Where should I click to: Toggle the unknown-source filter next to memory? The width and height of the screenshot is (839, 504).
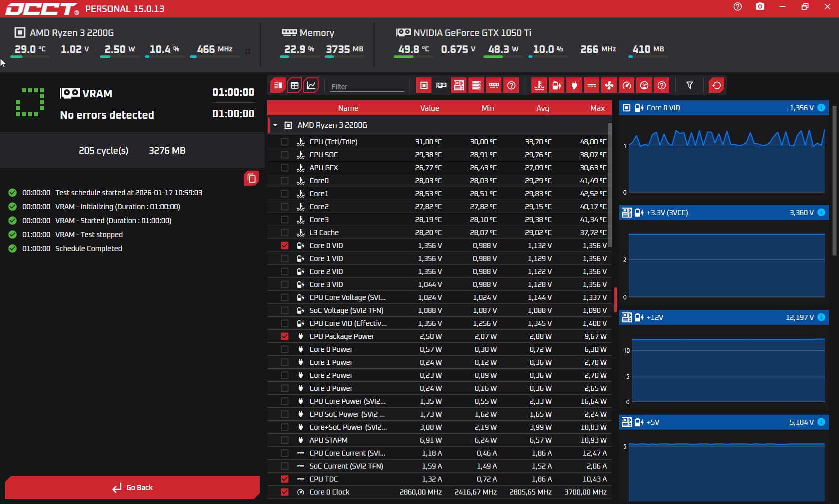coord(511,85)
